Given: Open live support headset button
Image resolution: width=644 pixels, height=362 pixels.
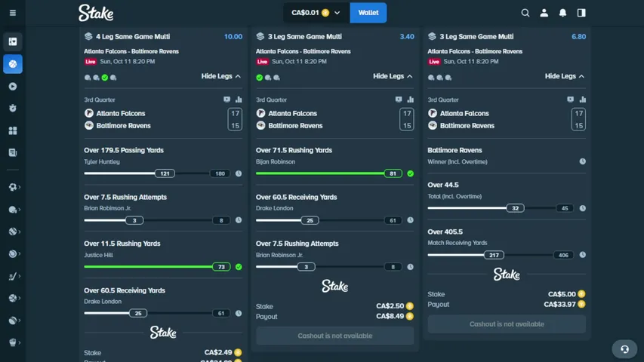Looking at the screenshot, I should point(624,349).
